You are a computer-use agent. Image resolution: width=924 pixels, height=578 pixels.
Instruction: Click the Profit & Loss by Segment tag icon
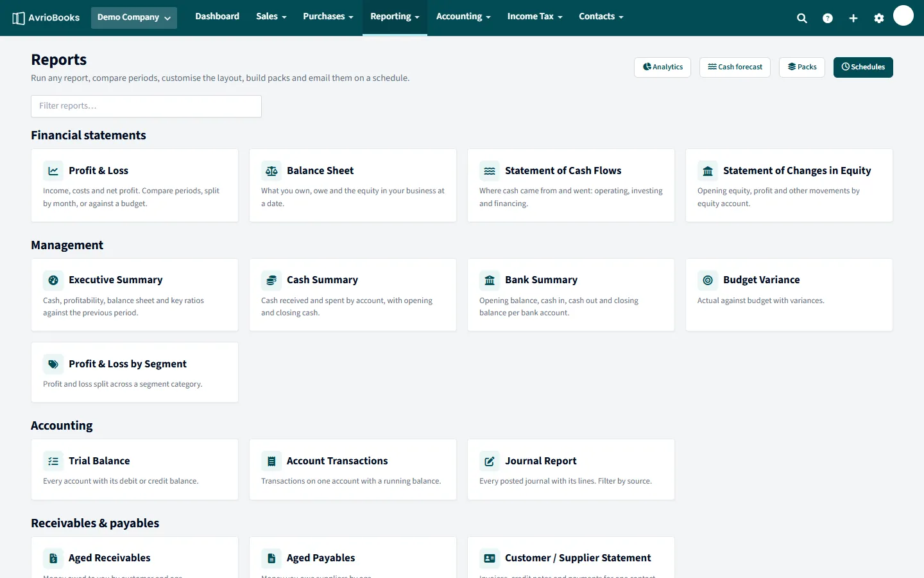pyautogui.click(x=53, y=364)
